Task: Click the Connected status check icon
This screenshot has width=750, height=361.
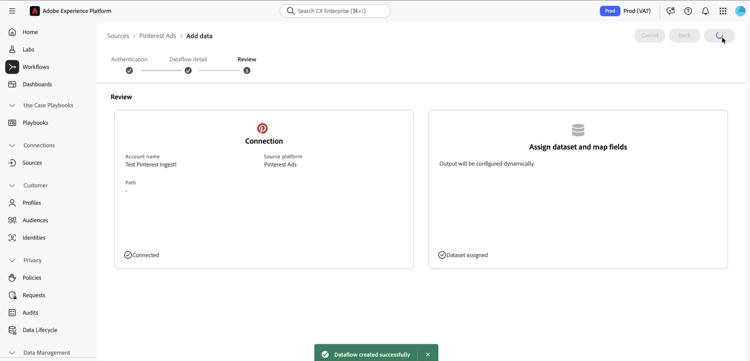Action: [x=128, y=255]
